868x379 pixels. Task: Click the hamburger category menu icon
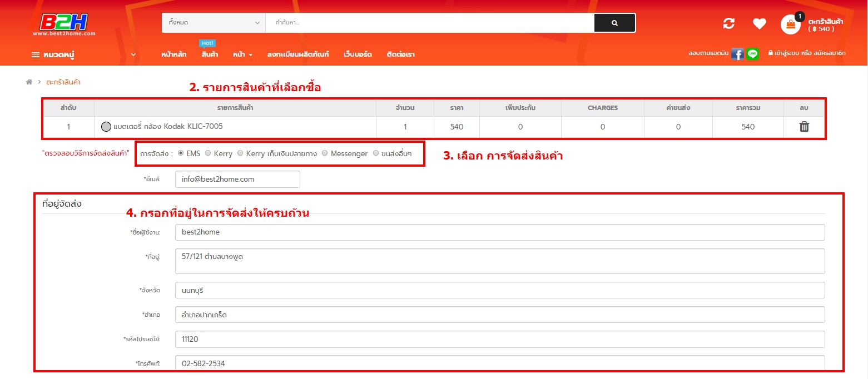tap(35, 54)
